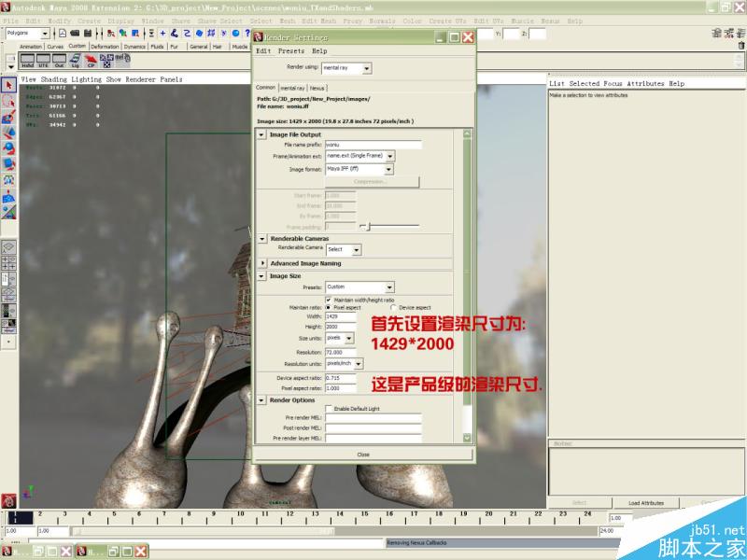Open Size units pixels dropdown
Screen dimensions: 747x560
click(340, 338)
